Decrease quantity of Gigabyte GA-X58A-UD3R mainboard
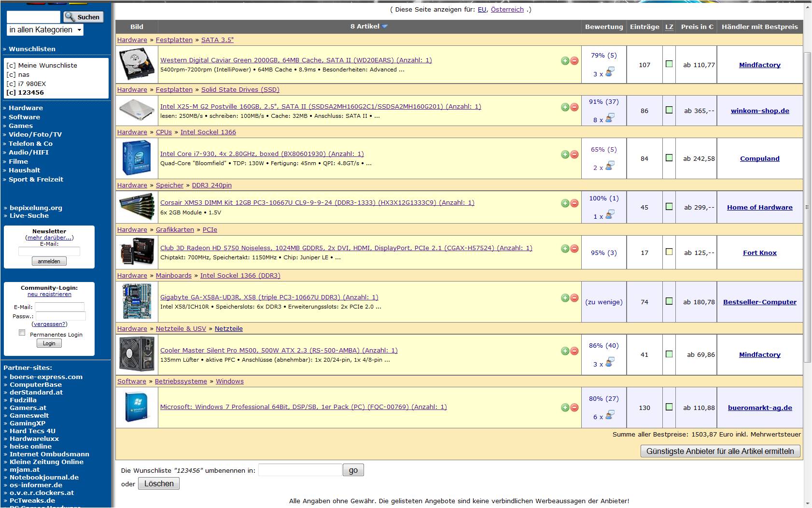This screenshot has width=812, height=508. coord(574,298)
